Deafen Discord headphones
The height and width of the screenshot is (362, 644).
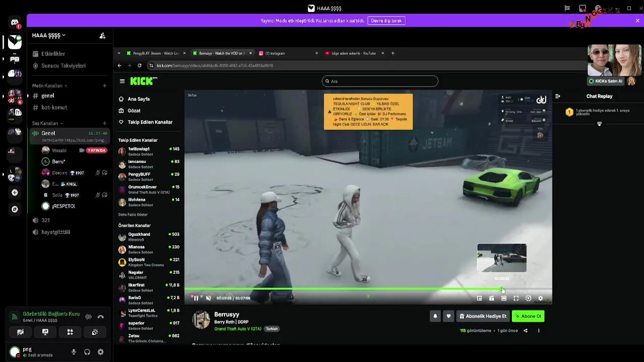[87, 352]
